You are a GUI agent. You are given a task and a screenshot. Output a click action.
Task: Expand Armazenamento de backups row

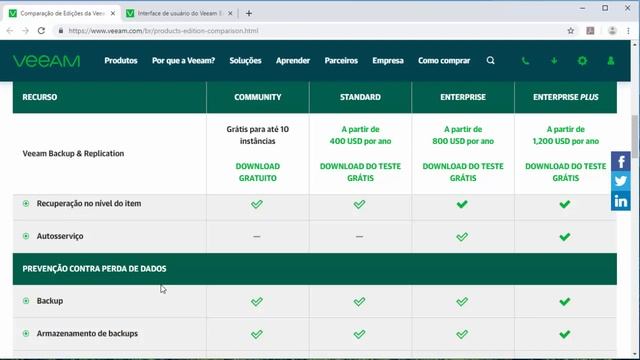26,333
